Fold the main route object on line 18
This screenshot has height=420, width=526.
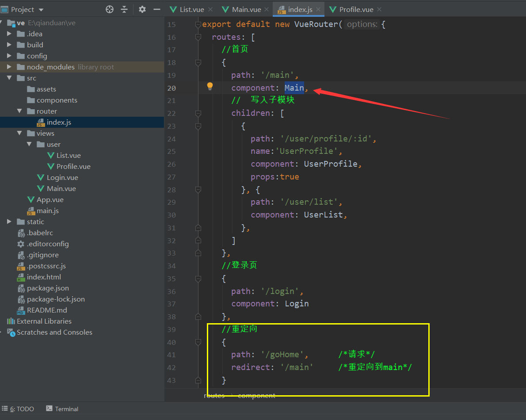[198, 62]
